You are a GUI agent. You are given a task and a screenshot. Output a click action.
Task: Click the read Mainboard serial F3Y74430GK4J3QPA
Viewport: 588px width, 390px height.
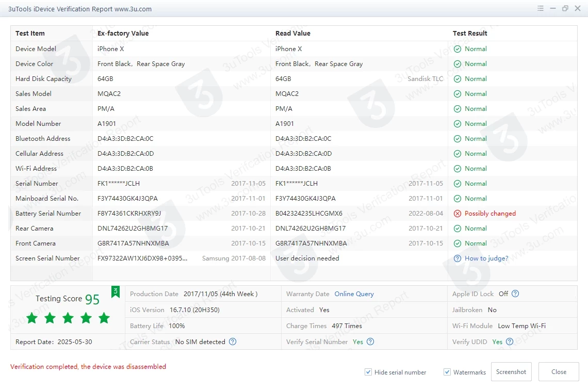[306, 199]
